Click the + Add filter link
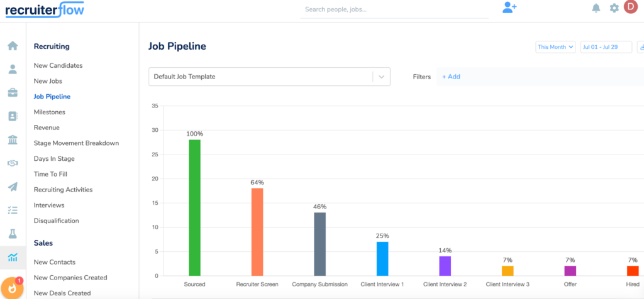 [451, 77]
